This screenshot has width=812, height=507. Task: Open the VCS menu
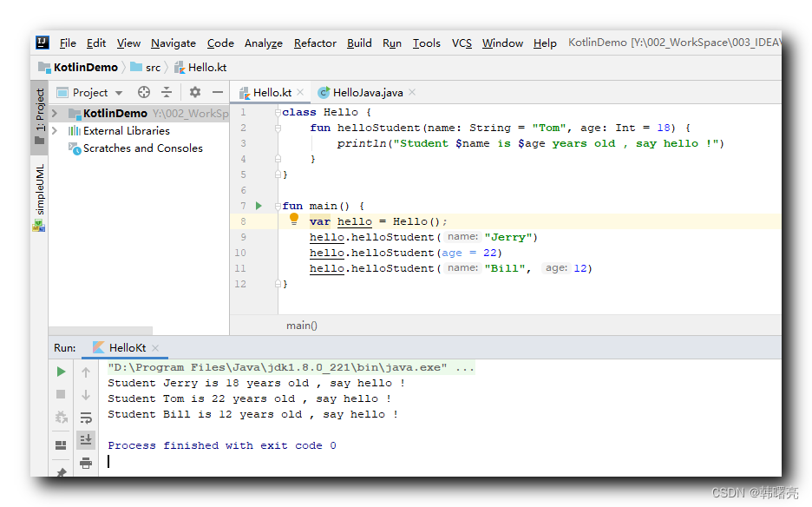462,43
